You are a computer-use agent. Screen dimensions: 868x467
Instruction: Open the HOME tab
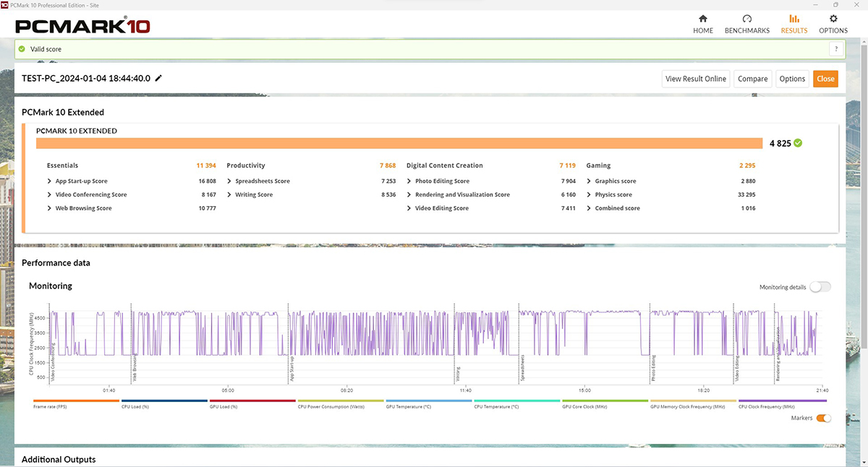click(x=702, y=24)
